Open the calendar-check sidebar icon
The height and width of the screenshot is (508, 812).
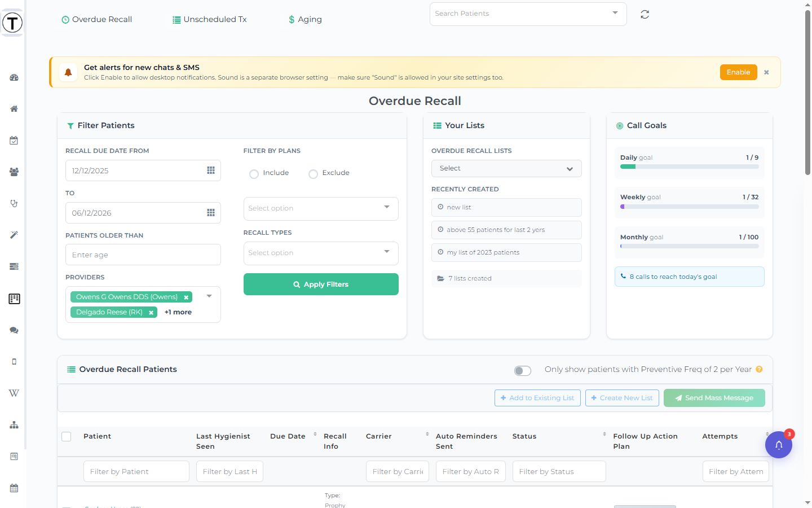14,141
